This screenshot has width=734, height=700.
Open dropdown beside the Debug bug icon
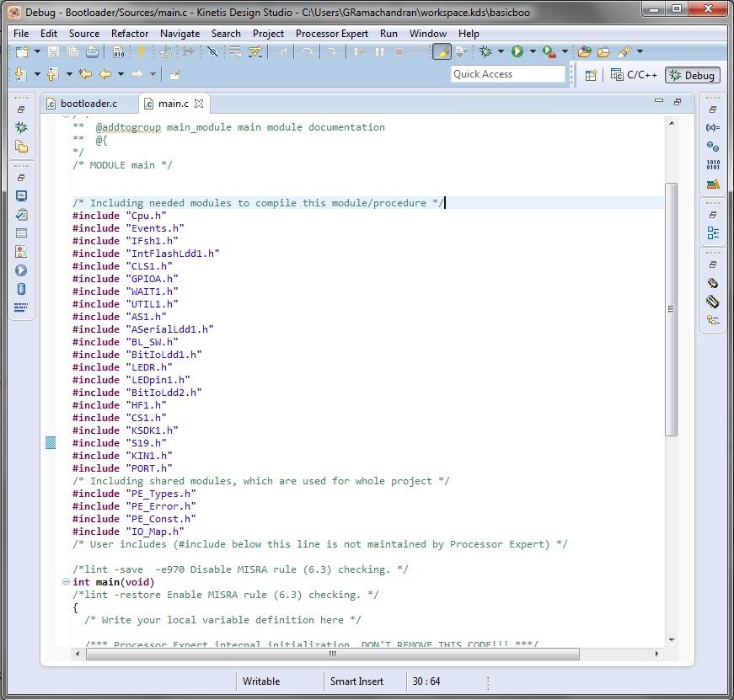pos(501,51)
